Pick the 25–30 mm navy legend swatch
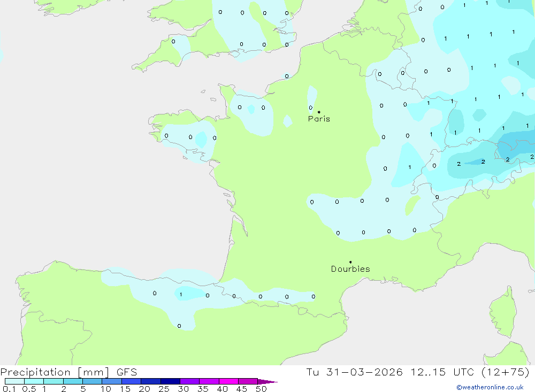Image resolution: width=535 pixels, height=392 pixels. 170,381
